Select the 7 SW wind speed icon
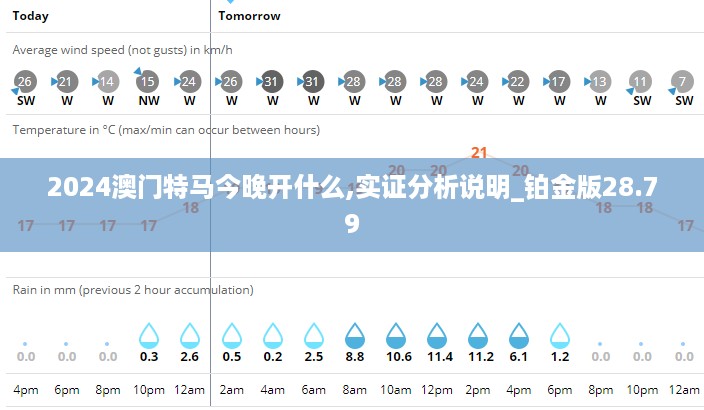 [x=684, y=82]
